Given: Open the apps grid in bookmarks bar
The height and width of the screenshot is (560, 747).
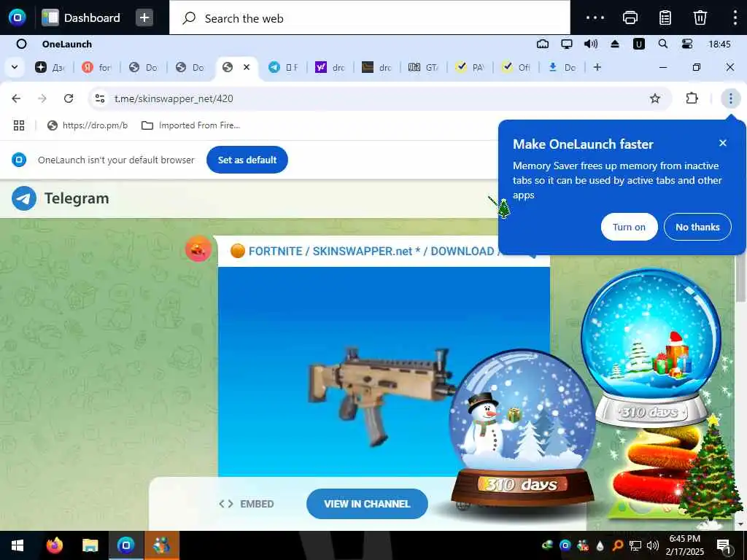Looking at the screenshot, I should [19, 125].
